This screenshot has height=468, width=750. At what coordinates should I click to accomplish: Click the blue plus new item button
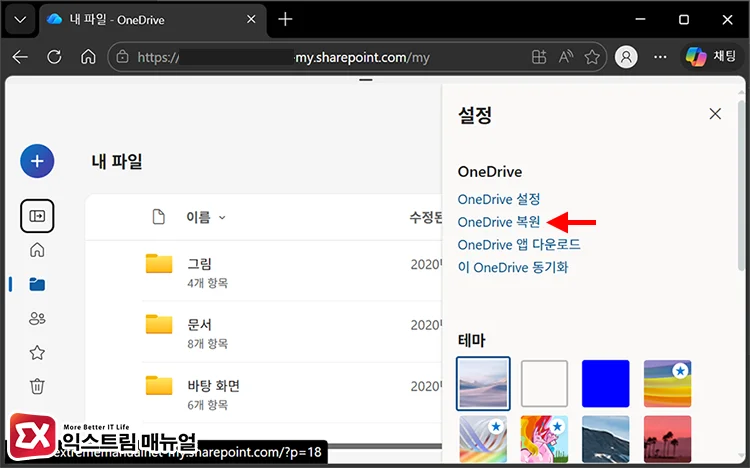(37, 161)
